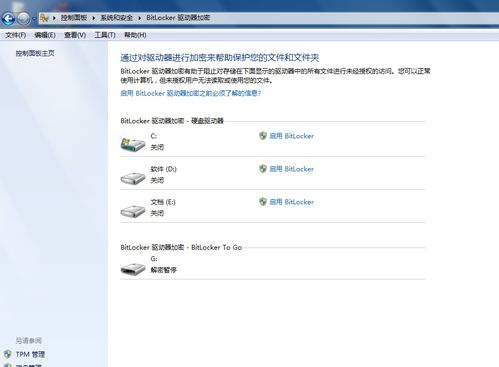
Task: Click the 关闭 status under C:
Action: coord(157,147)
